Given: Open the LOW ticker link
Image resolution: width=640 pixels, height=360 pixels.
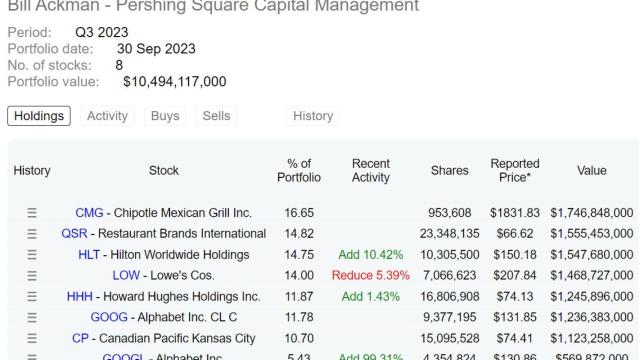Looking at the screenshot, I should [x=126, y=276].
